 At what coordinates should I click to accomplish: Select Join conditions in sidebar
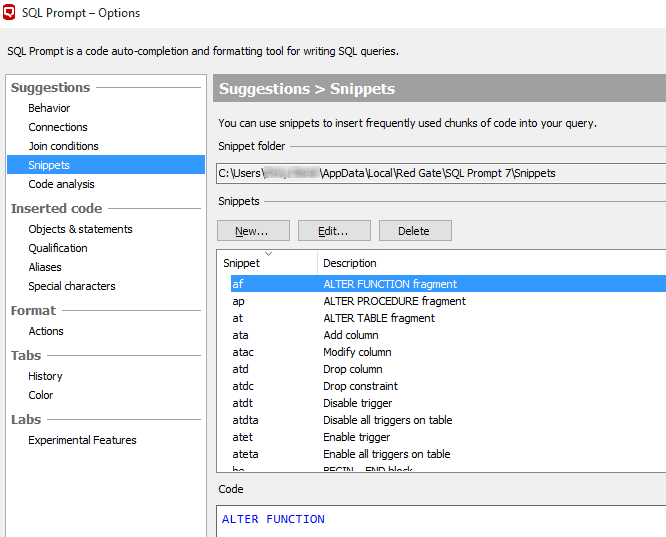63,146
